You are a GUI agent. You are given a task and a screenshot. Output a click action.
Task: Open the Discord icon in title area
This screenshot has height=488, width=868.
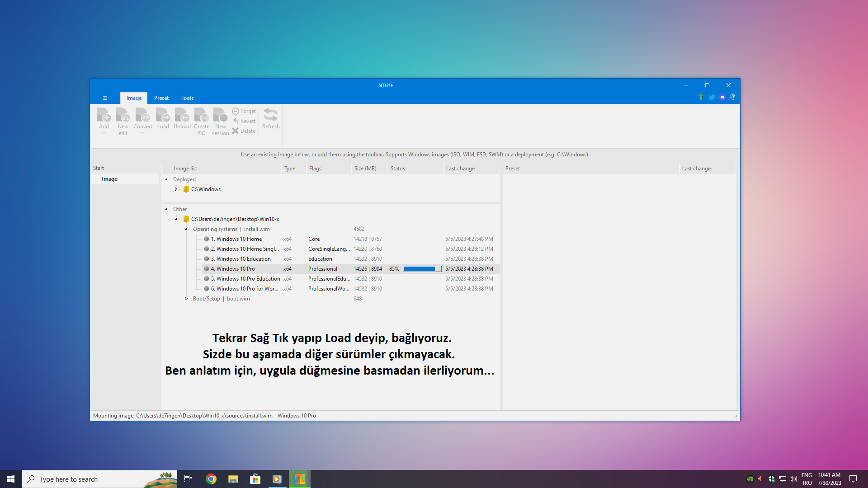[x=722, y=97]
